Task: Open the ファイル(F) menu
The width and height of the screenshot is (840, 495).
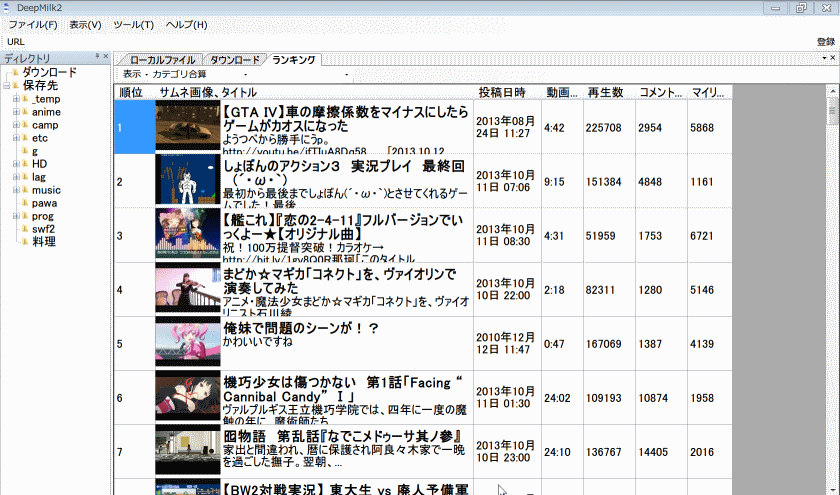Action: coord(33,25)
